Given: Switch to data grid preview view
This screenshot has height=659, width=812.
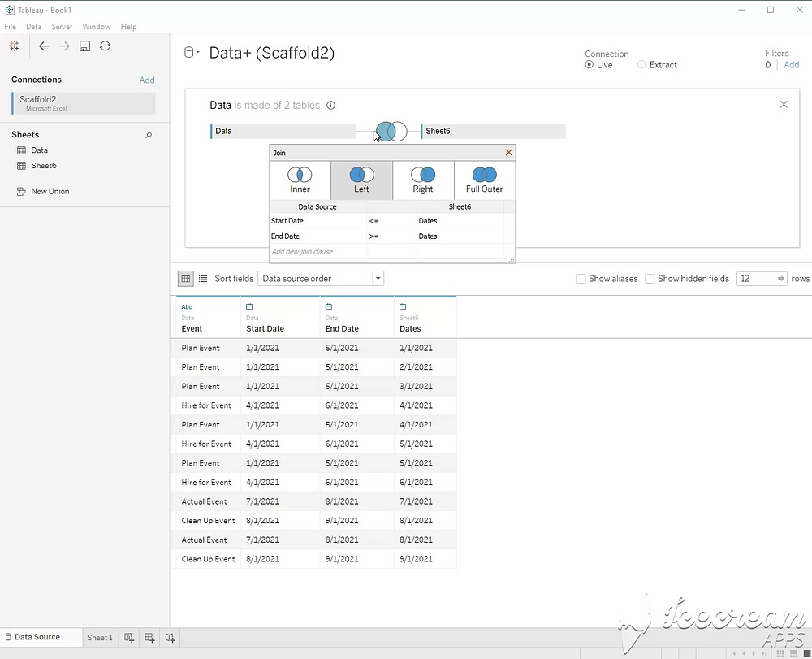Looking at the screenshot, I should [x=186, y=279].
